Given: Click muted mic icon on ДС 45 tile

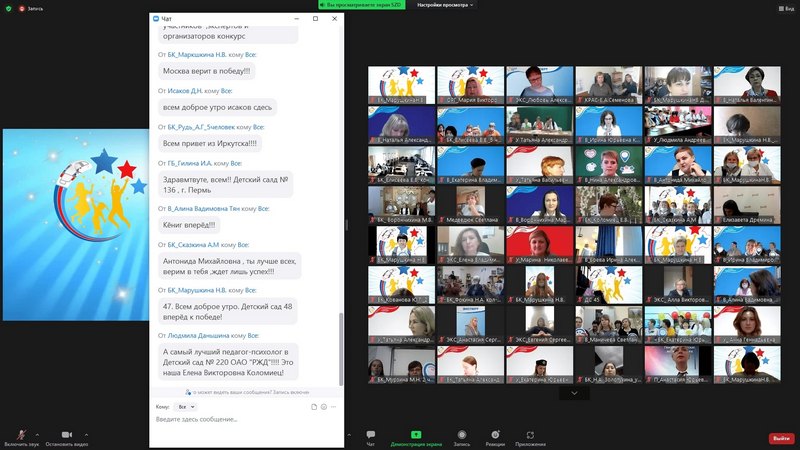Looking at the screenshot, I should (580, 300).
